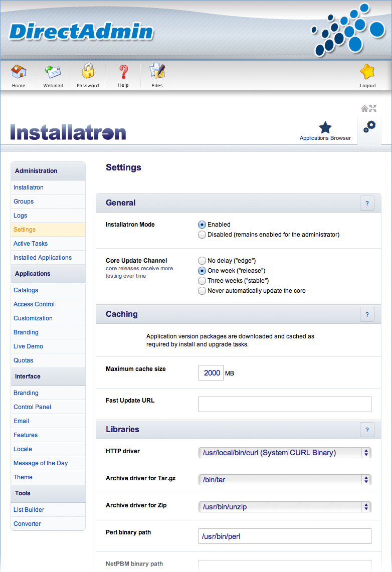
Task: Open help for the Libraries section
Action: [x=367, y=430]
